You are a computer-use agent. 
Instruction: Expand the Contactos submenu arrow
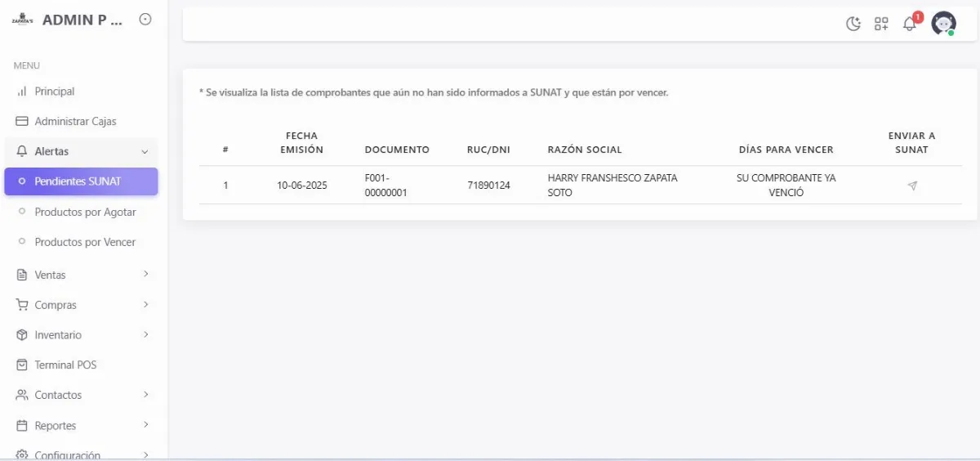click(145, 394)
